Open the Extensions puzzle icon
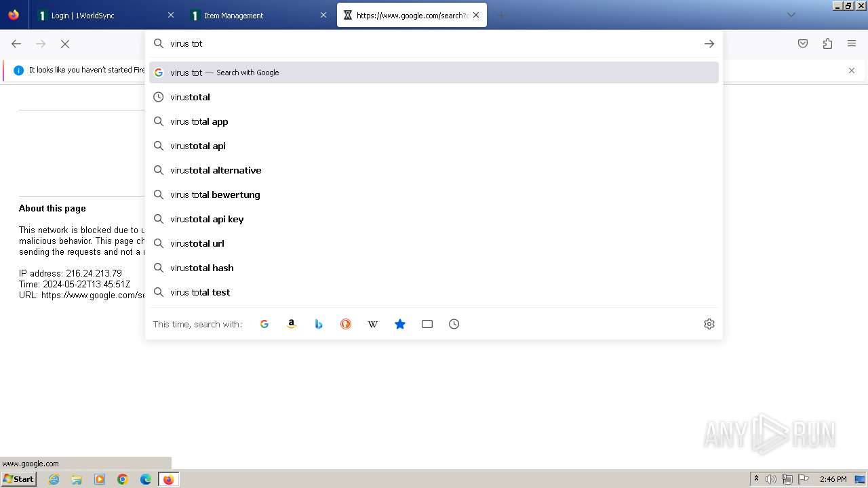Image resolution: width=868 pixels, height=488 pixels. click(x=827, y=43)
